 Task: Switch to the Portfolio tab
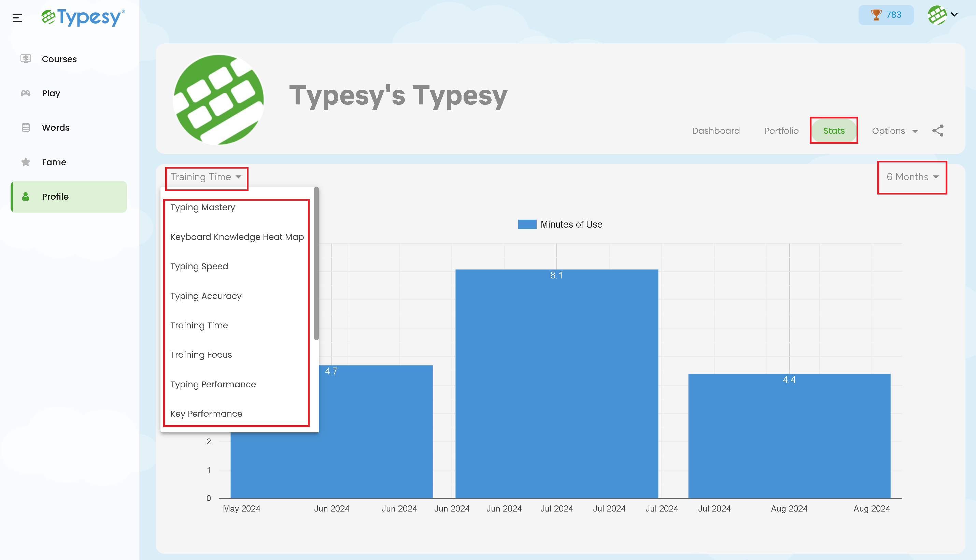coord(781,131)
